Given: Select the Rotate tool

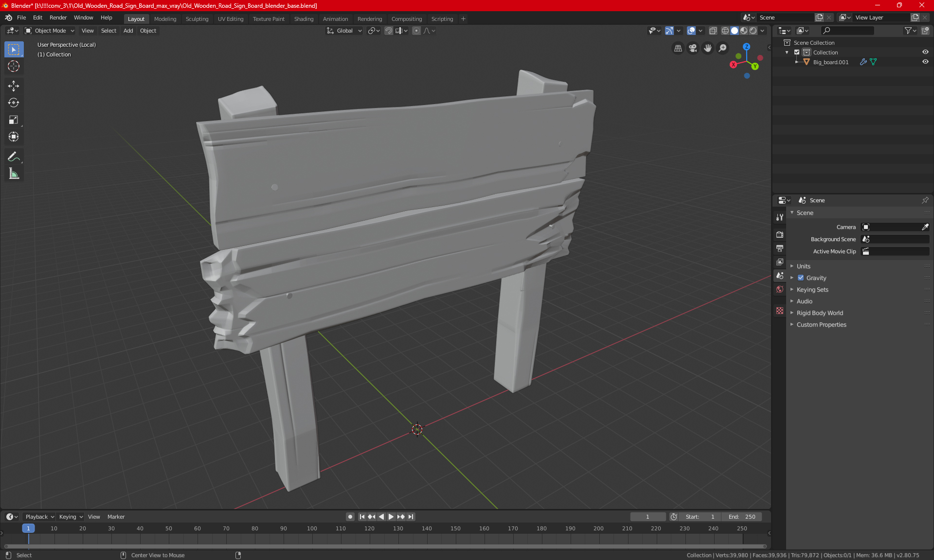Looking at the screenshot, I should point(14,103).
